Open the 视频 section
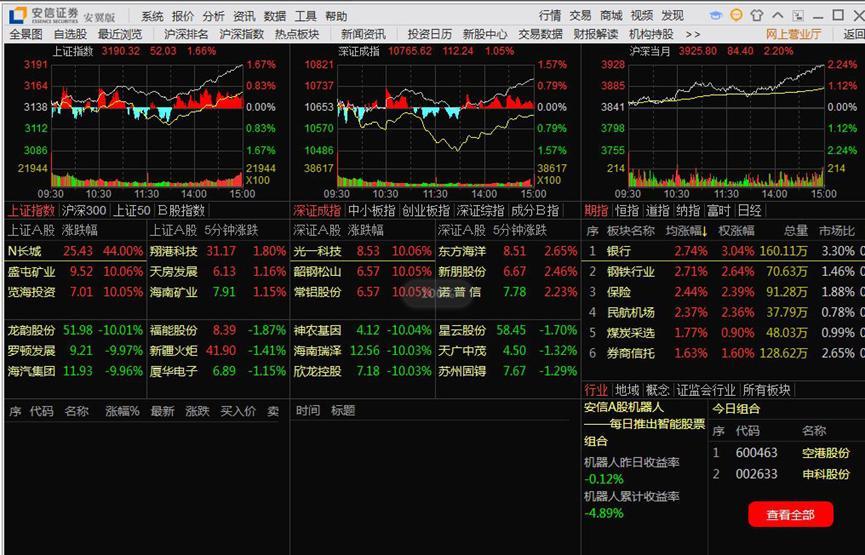Viewport: 865px width, 555px height. point(642,15)
